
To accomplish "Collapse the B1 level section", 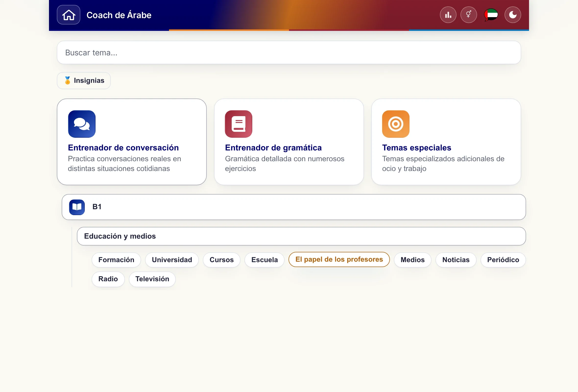I will (294, 207).
